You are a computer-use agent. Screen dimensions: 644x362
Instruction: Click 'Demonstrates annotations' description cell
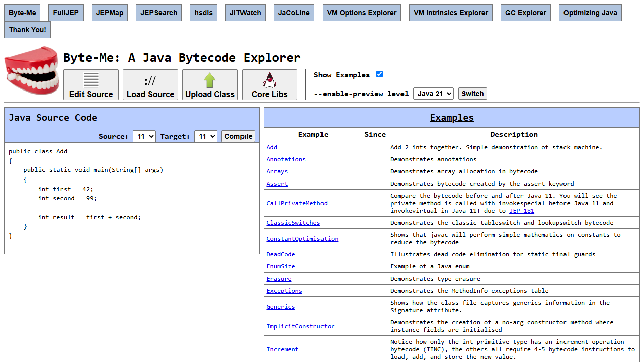pos(514,159)
